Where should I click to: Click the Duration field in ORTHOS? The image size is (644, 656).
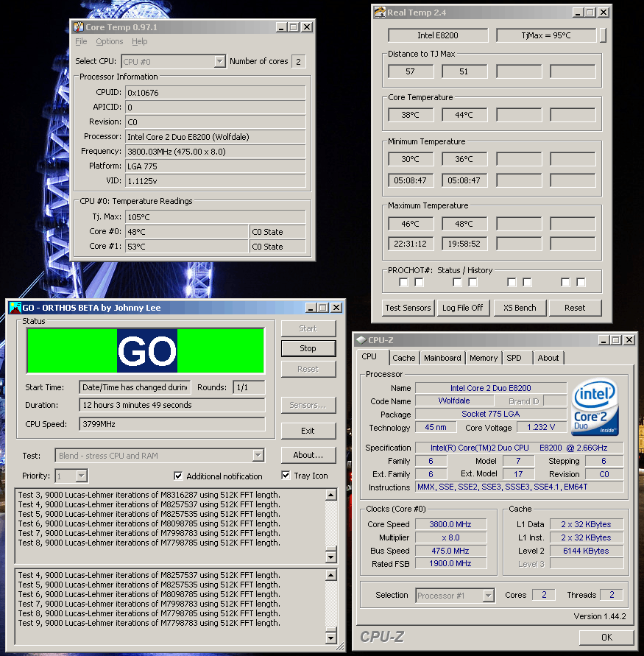click(x=172, y=405)
